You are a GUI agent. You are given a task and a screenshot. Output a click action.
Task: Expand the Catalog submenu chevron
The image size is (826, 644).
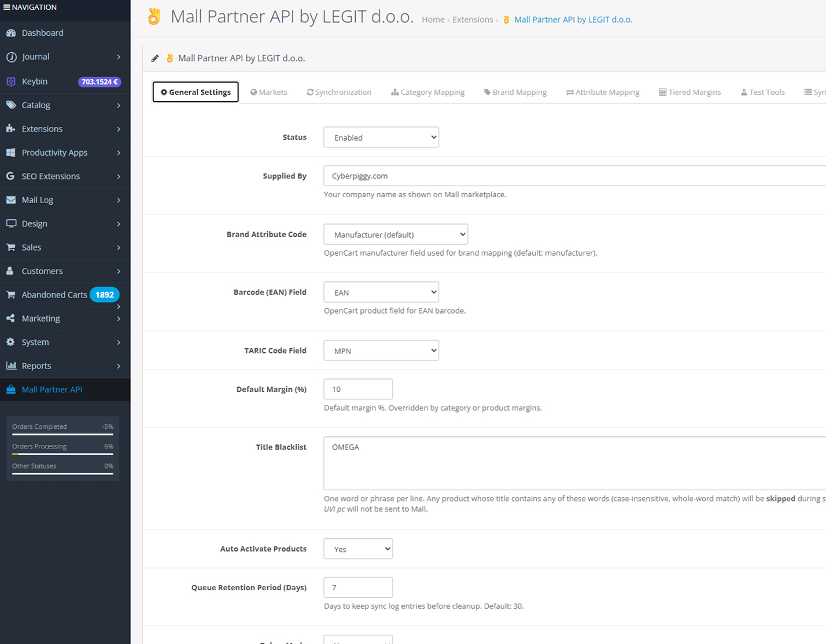point(119,105)
